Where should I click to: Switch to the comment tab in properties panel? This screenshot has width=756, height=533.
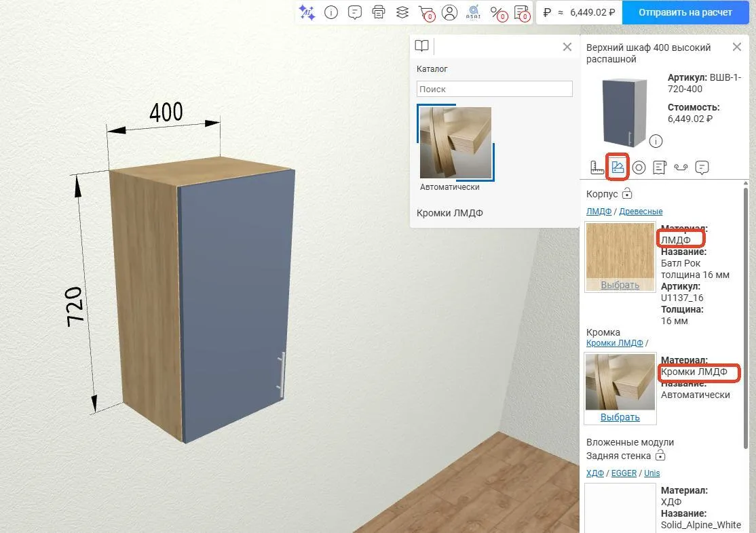pyautogui.click(x=702, y=167)
